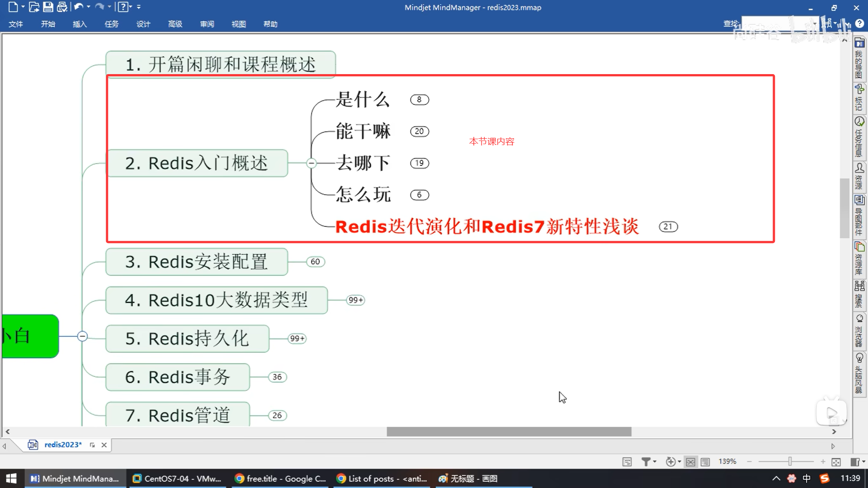Click the fit map to window icon
The height and width of the screenshot is (488, 868).
[836, 461]
